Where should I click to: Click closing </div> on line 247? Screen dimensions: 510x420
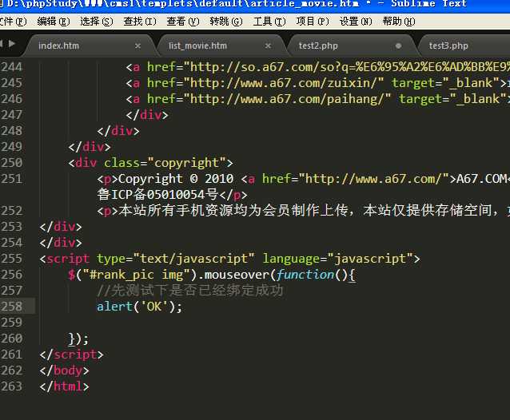147,115
